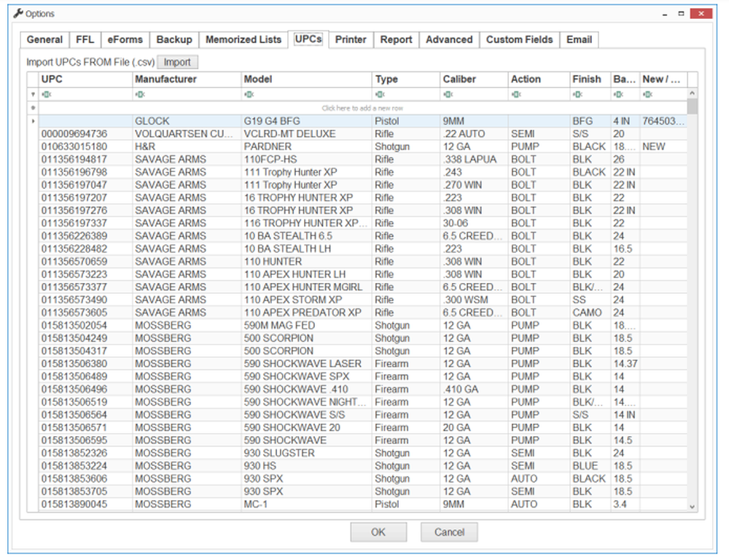Switch to the Report tab
The width and height of the screenshot is (729, 560).
396,39
